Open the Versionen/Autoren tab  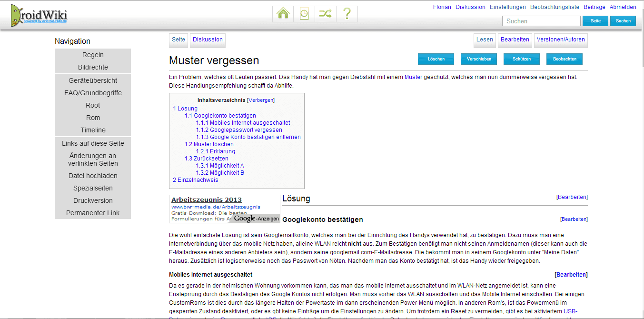click(x=561, y=40)
